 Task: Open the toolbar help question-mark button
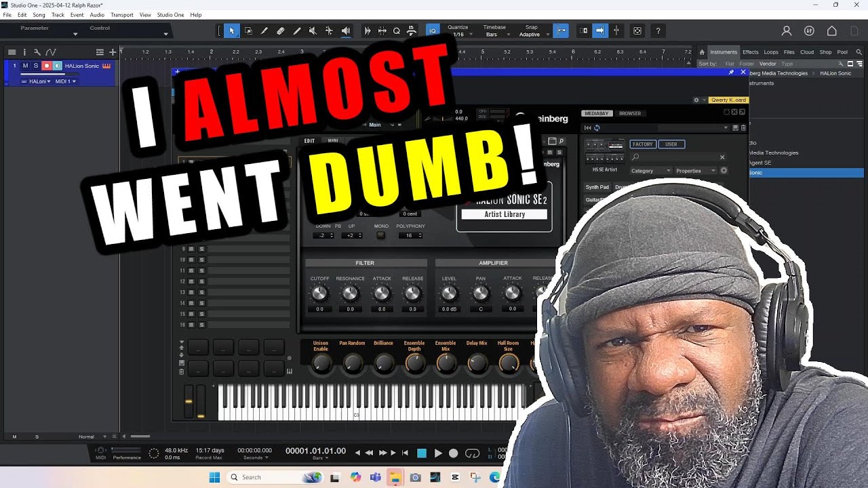(658, 30)
